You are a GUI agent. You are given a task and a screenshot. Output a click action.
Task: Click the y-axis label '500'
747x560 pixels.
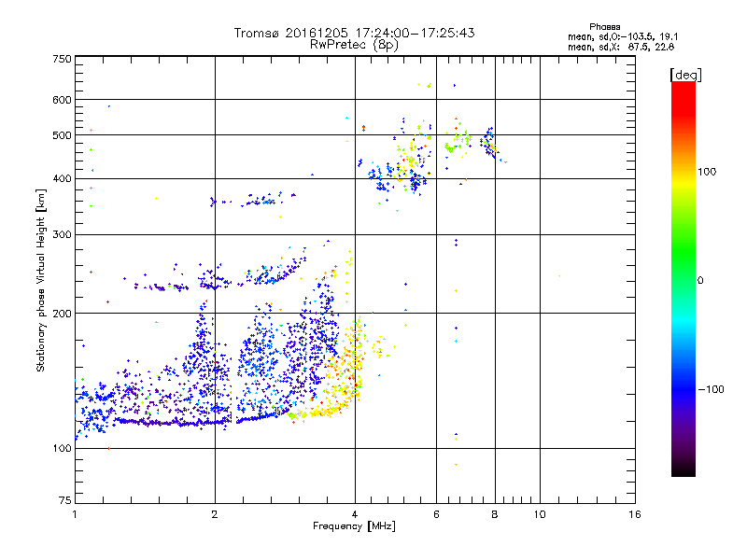[63, 135]
